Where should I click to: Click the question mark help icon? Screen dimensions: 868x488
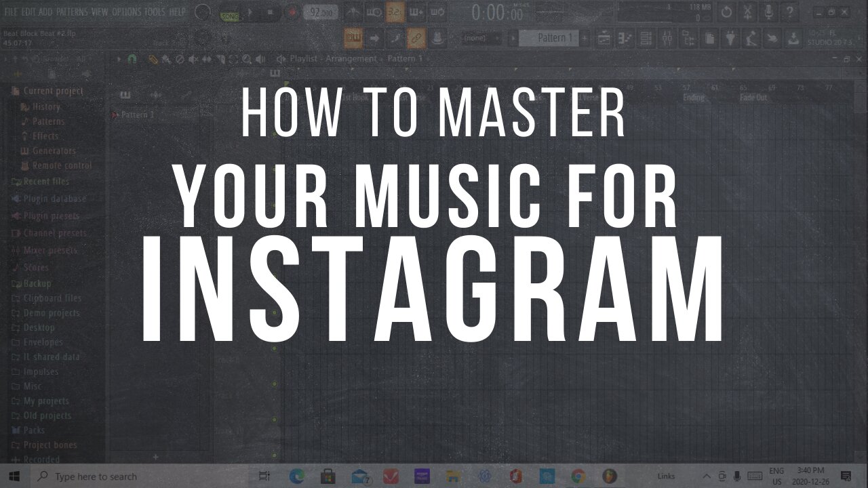coord(789,12)
